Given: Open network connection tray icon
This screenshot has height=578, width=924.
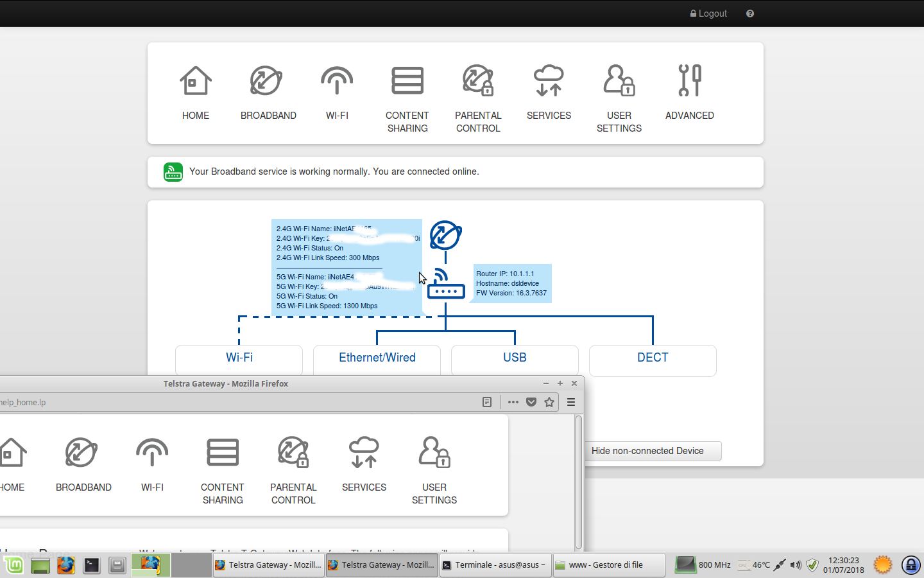Looking at the screenshot, I should coord(780,565).
